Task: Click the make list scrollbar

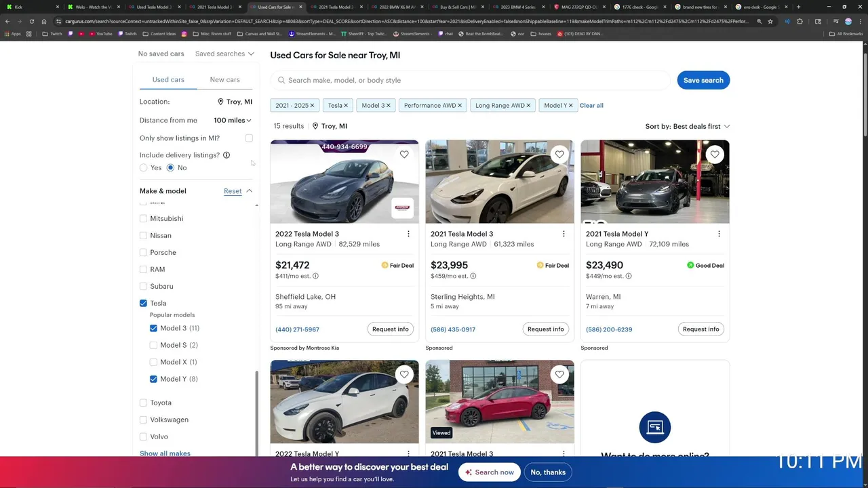Action: 256,413
